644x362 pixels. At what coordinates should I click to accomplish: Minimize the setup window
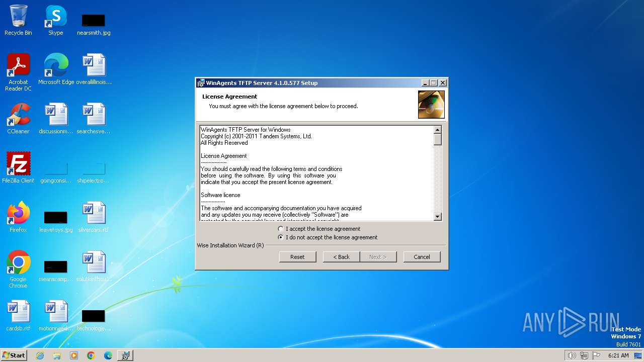click(x=425, y=83)
